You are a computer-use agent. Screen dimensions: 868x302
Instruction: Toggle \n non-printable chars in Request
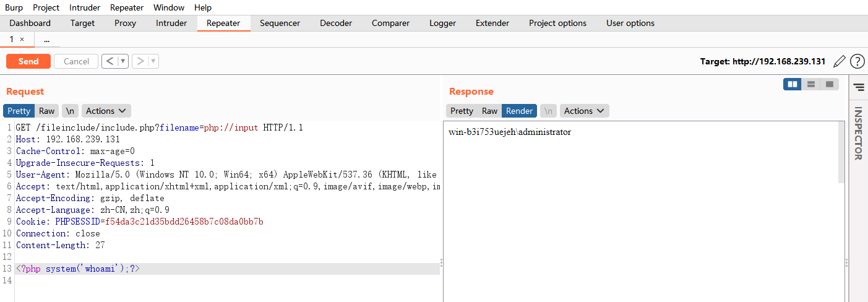click(x=71, y=111)
